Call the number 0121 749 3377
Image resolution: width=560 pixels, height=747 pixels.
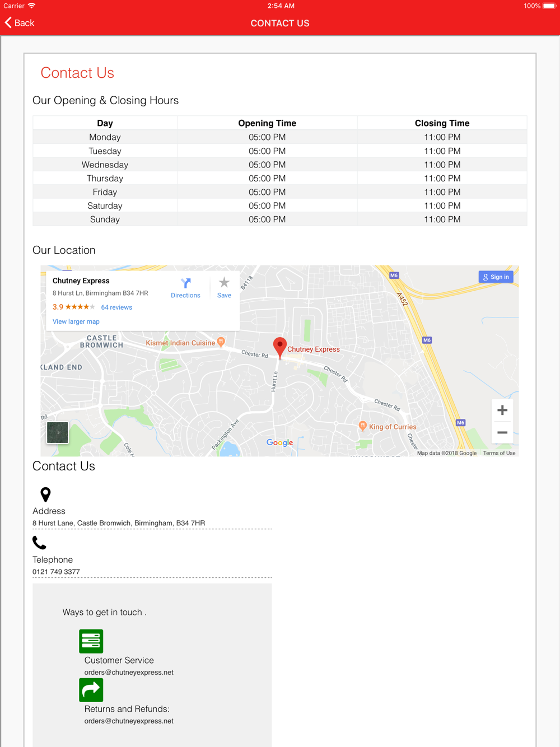pos(56,572)
